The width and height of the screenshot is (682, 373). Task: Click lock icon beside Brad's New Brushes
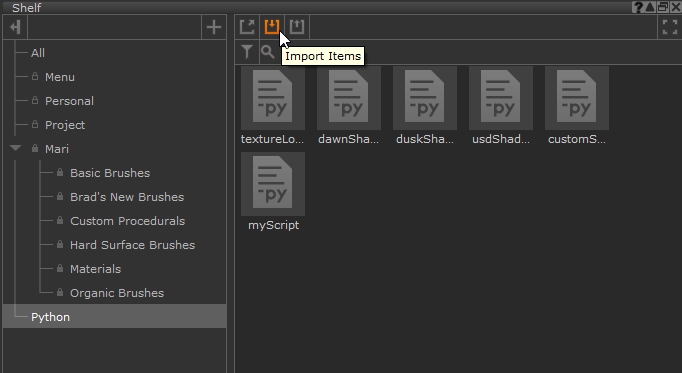pyautogui.click(x=60, y=196)
